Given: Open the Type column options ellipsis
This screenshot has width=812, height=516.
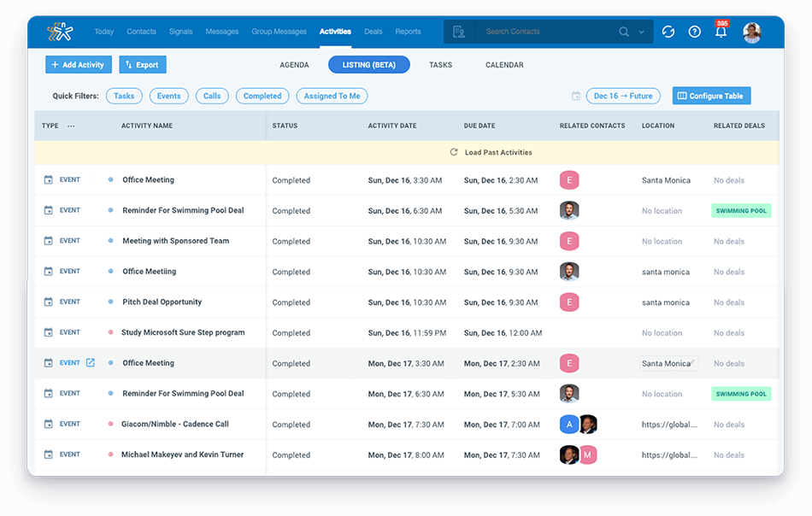Looking at the screenshot, I should click(71, 126).
